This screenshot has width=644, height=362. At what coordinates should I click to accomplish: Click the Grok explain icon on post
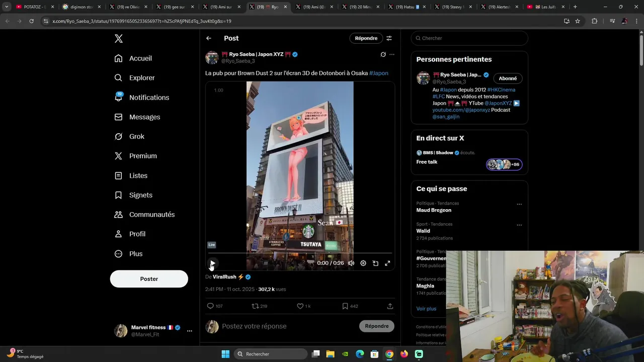383,54
